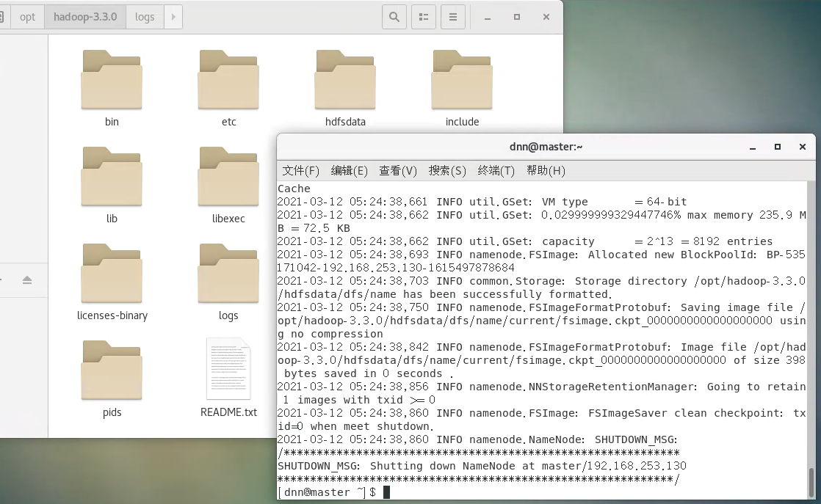The width and height of the screenshot is (821, 504).
Task: Go to the logs path segment
Action: pyautogui.click(x=145, y=17)
